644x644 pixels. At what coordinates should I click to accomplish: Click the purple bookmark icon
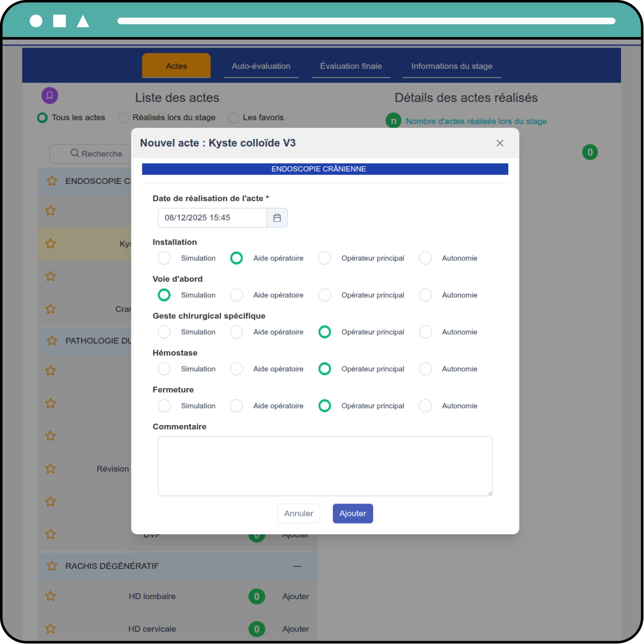click(50, 96)
